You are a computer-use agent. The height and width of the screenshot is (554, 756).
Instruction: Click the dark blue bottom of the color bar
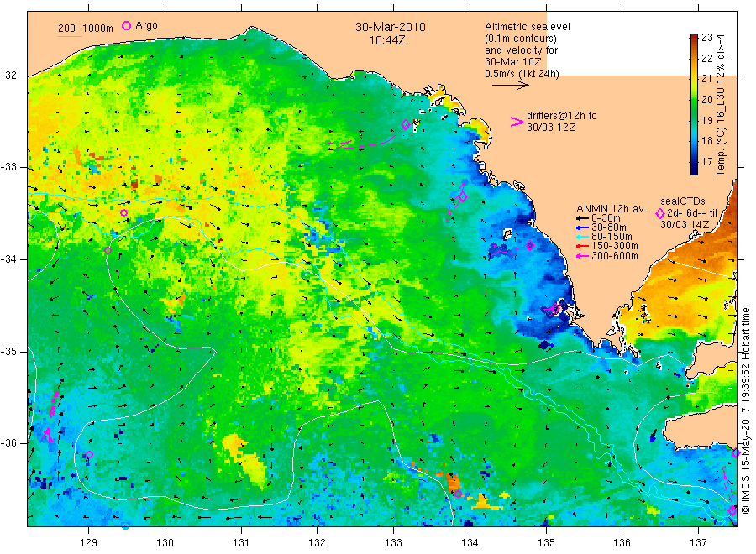(694, 169)
